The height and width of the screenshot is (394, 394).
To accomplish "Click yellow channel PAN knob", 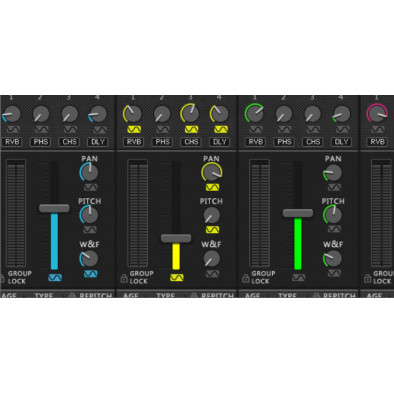I will pos(212,172).
